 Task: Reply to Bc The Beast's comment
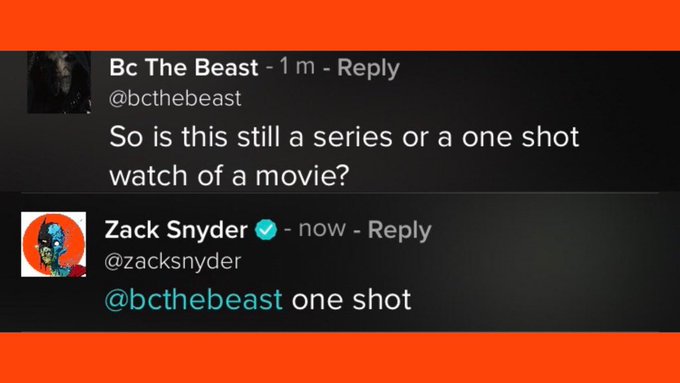point(368,68)
